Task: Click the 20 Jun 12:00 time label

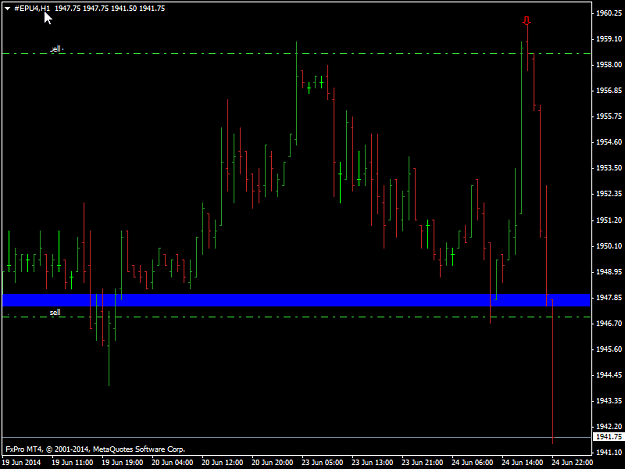Action: 222,463
